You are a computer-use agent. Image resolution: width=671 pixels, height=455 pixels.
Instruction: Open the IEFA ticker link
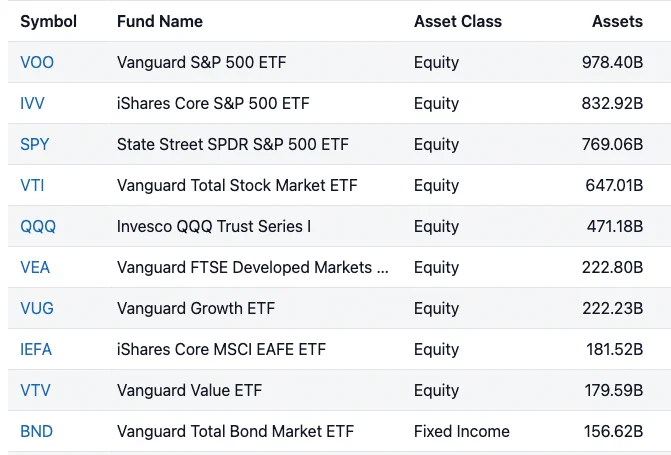click(x=36, y=350)
